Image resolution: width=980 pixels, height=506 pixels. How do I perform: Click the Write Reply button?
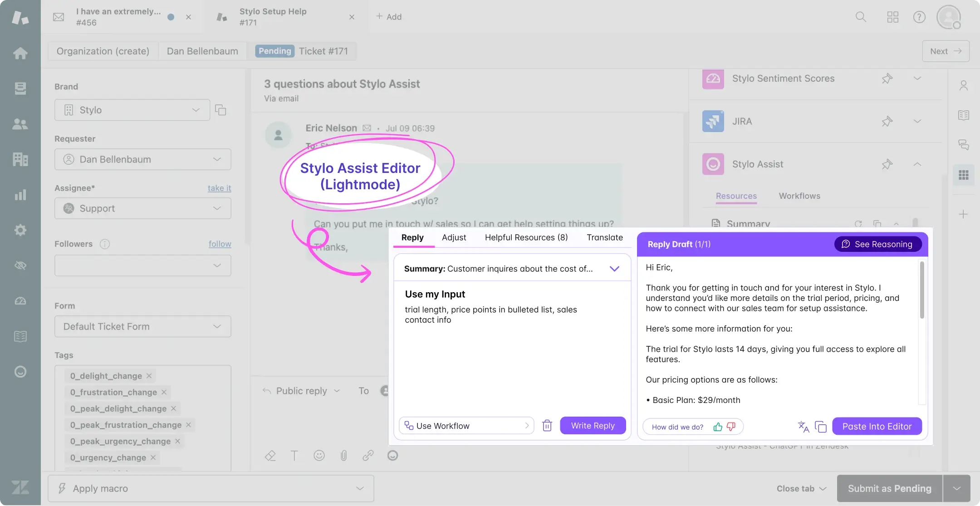pos(593,426)
